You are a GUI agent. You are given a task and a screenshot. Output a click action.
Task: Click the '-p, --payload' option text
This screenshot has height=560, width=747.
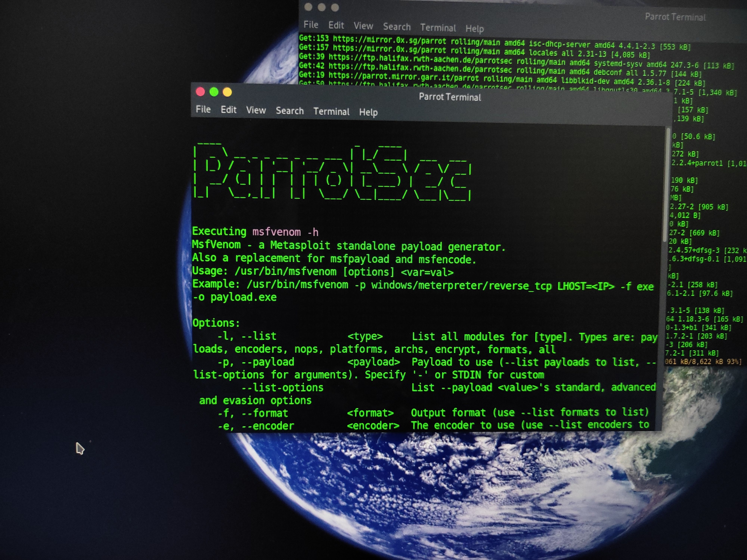(x=256, y=362)
